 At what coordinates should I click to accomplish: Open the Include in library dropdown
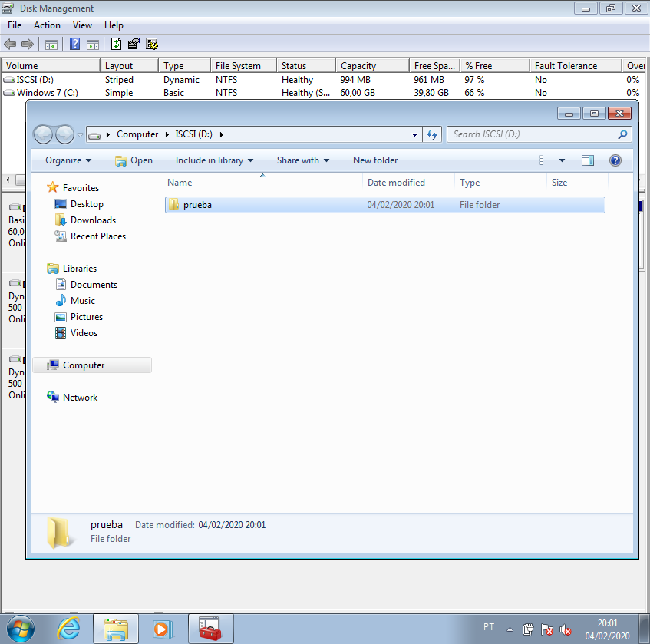(214, 160)
